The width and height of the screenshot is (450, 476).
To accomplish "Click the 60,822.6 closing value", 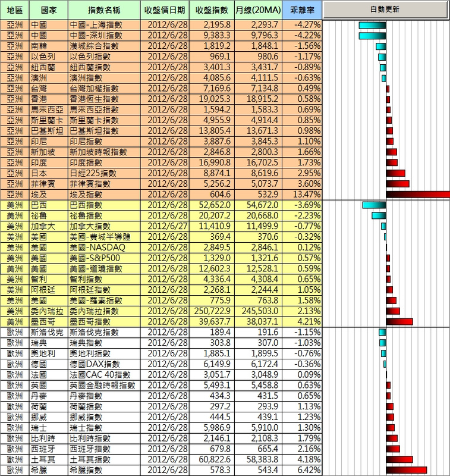I will [212, 459].
